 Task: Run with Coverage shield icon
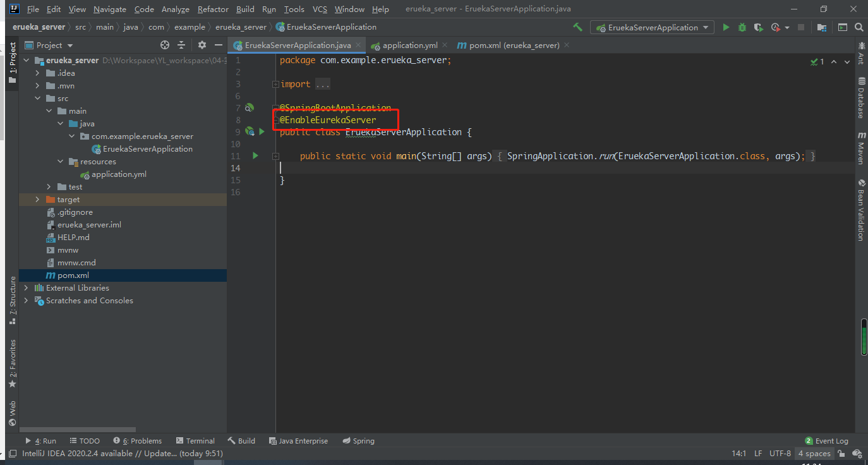(759, 27)
